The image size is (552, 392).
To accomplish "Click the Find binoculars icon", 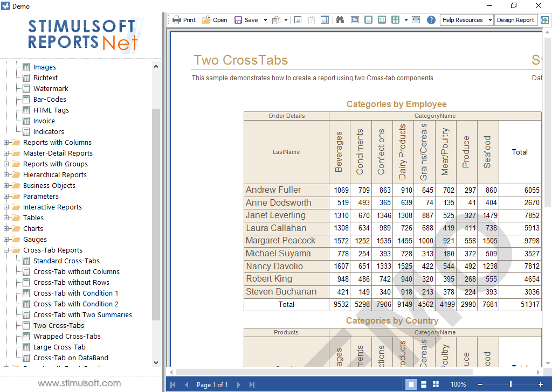I will [x=340, y=20].
